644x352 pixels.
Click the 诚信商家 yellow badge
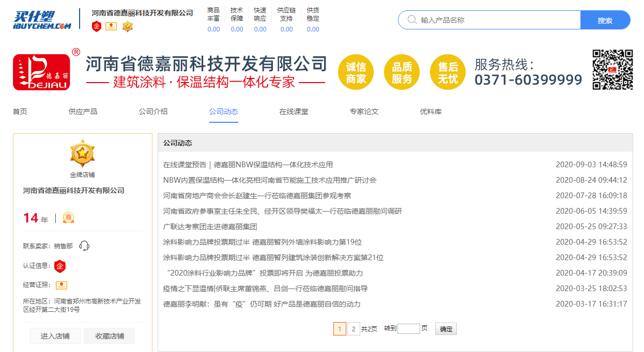(x=356, y=72)
